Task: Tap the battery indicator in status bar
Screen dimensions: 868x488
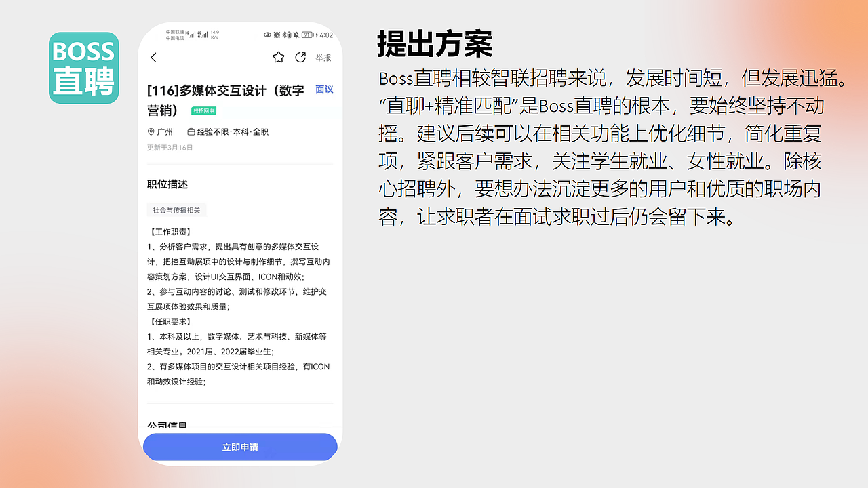Action: pos(309,35)
